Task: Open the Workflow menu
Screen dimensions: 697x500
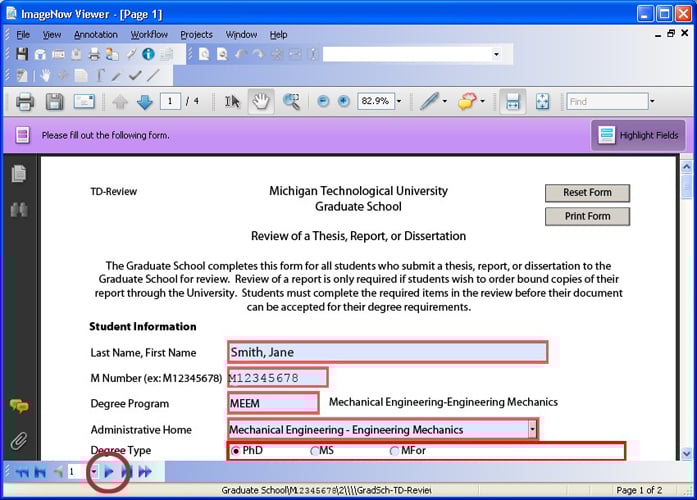Action: pos(149,35)
